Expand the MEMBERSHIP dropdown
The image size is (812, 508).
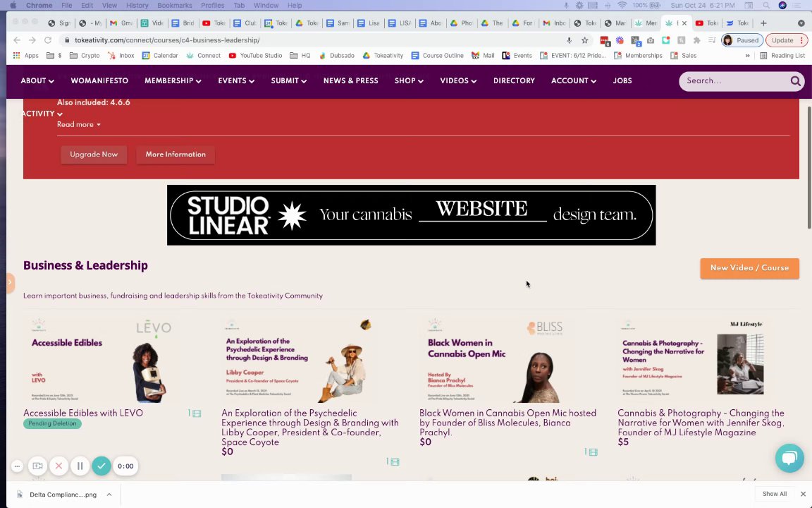tap(173, 81)
